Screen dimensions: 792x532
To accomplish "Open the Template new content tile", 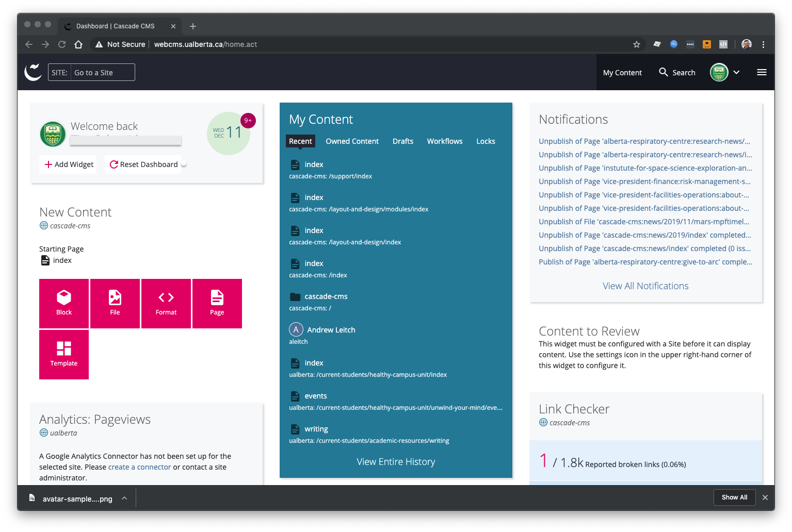I will click(64, 355).
